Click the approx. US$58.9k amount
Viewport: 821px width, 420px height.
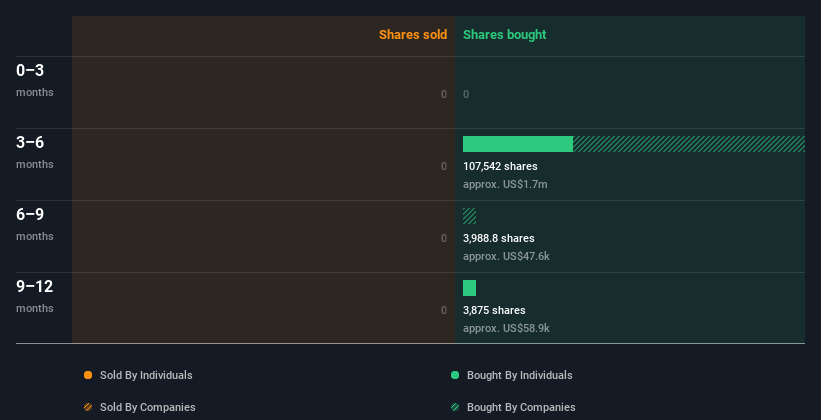tap(506, 328)
